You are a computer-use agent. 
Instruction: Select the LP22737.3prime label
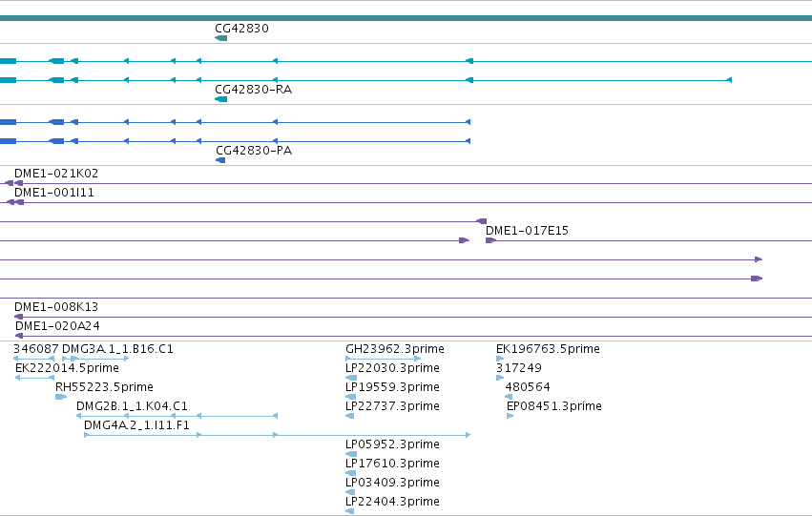(392, 406)
